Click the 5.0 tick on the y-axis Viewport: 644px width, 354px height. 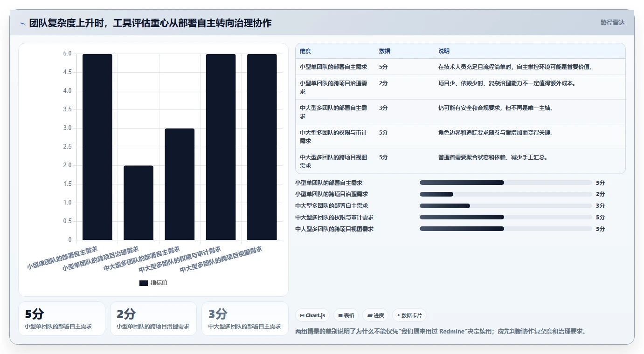(67, 54)
